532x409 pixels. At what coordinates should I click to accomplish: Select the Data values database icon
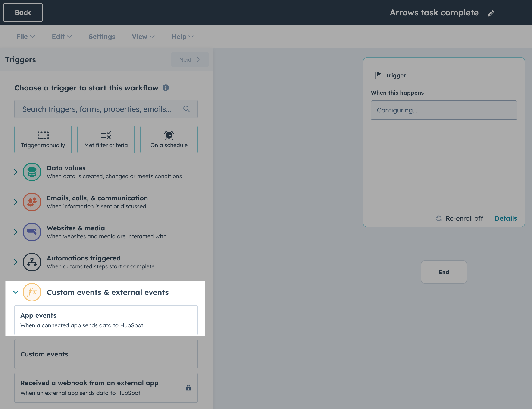point(32,172)
